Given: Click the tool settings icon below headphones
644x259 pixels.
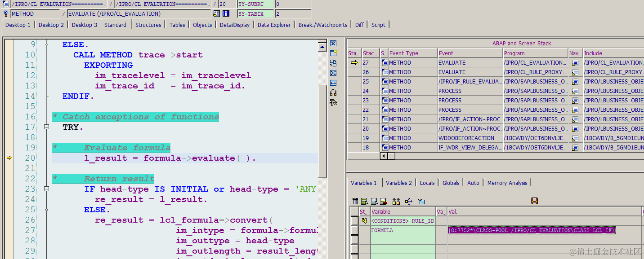Looking at the screenshot, I should pyautogui.click(x=333, y=102).
